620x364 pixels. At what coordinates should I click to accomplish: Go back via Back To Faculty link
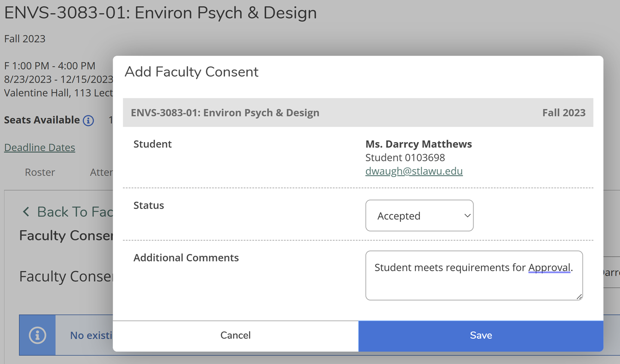(x=74, y=212)
